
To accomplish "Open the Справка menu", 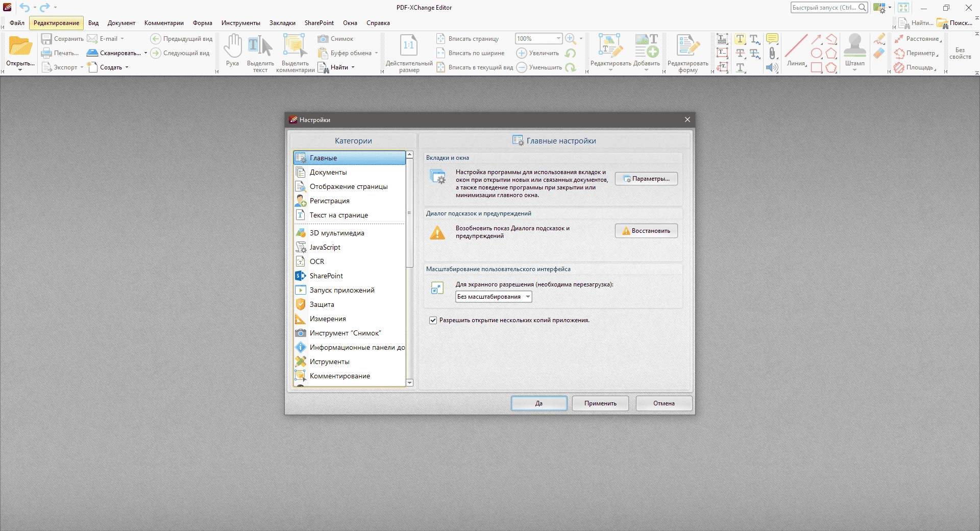I will pos(378,23).
